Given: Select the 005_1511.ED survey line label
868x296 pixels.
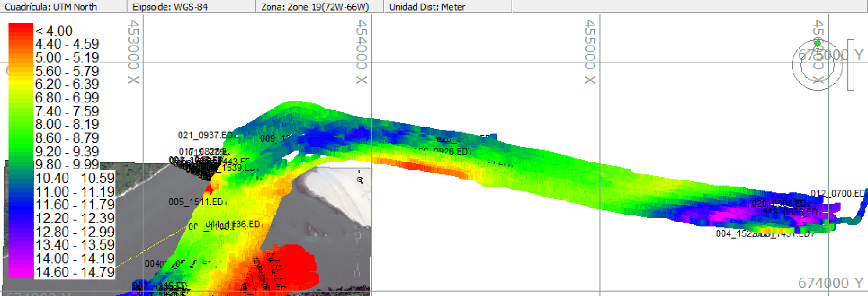Looking at the screenshot, I should tap(196, 202).
